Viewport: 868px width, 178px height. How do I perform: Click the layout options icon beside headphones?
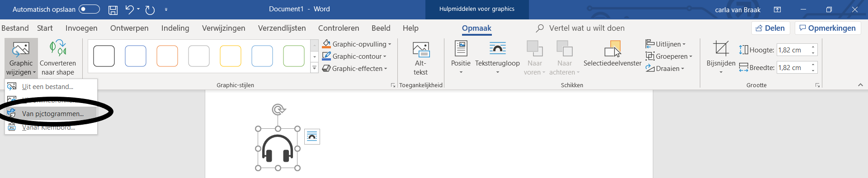coord(312,136)
